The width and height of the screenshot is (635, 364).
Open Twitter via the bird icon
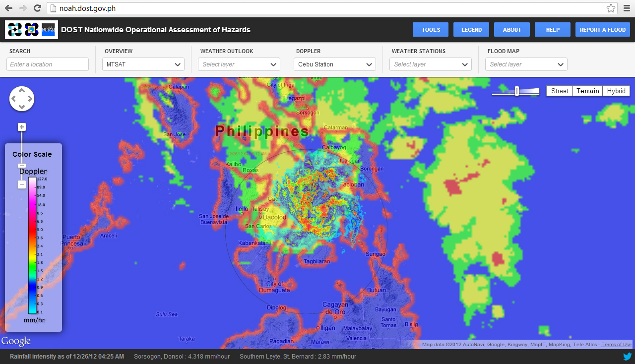627,356
